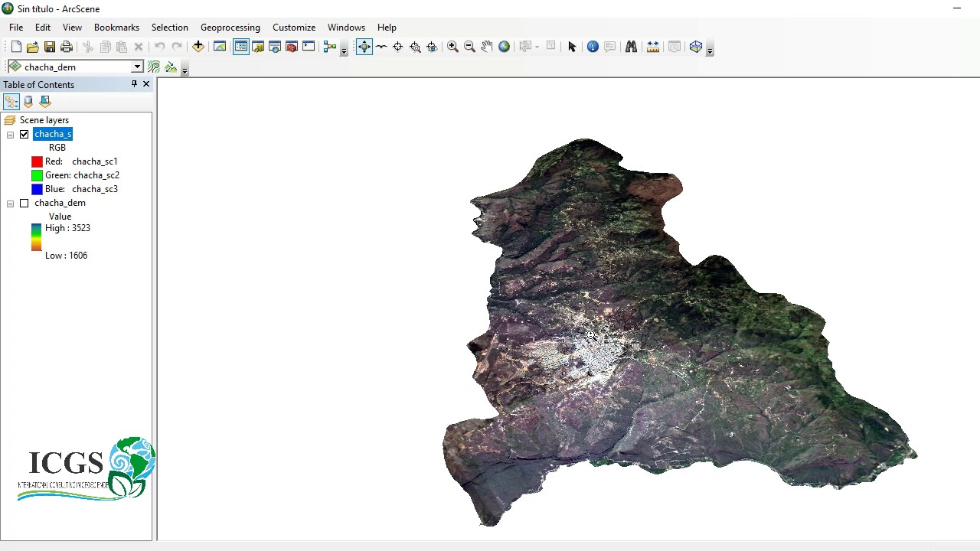The image size is (980, 551).
Task: Click the Red band color swatch
Action: (37, 161)
